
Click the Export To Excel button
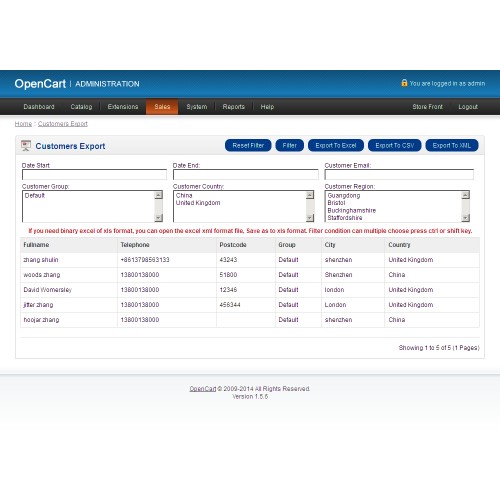[x=336, y=145]
